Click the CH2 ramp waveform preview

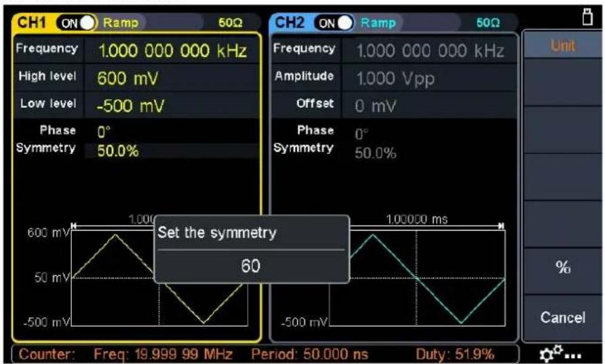(x=417, y=279)
